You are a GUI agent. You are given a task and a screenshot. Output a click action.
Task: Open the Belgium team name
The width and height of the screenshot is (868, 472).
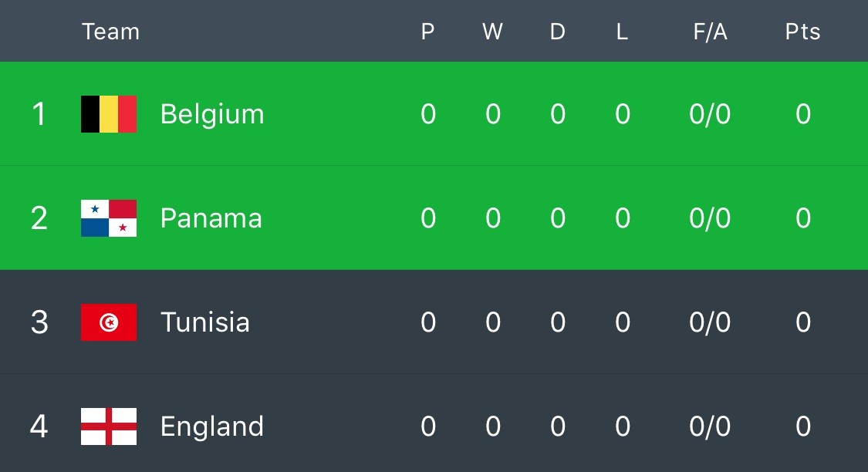tap(212, 114)
